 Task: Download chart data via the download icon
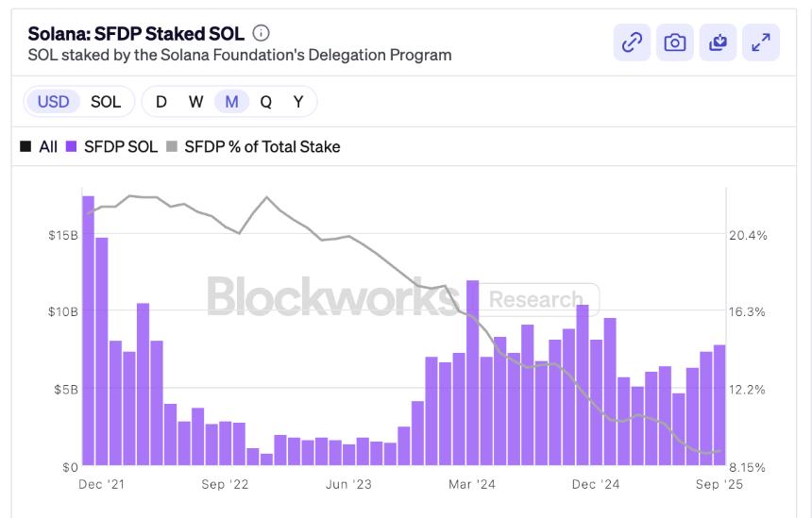coord(718,42)
